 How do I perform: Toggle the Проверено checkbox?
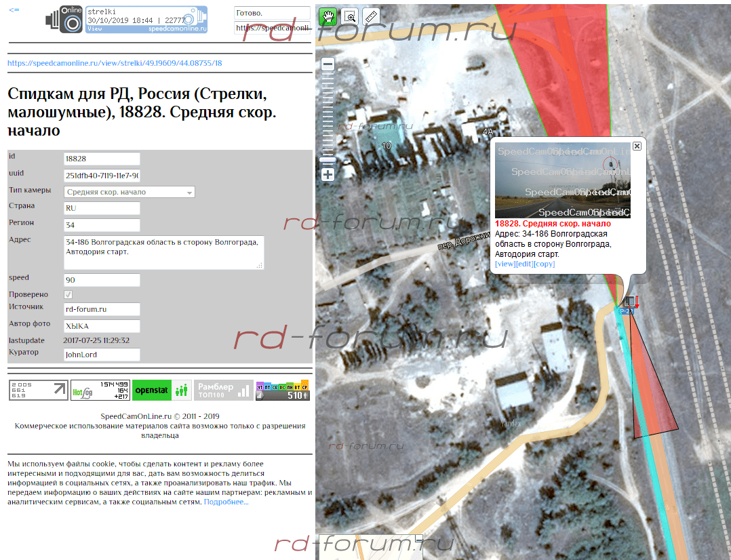[68, 295]
